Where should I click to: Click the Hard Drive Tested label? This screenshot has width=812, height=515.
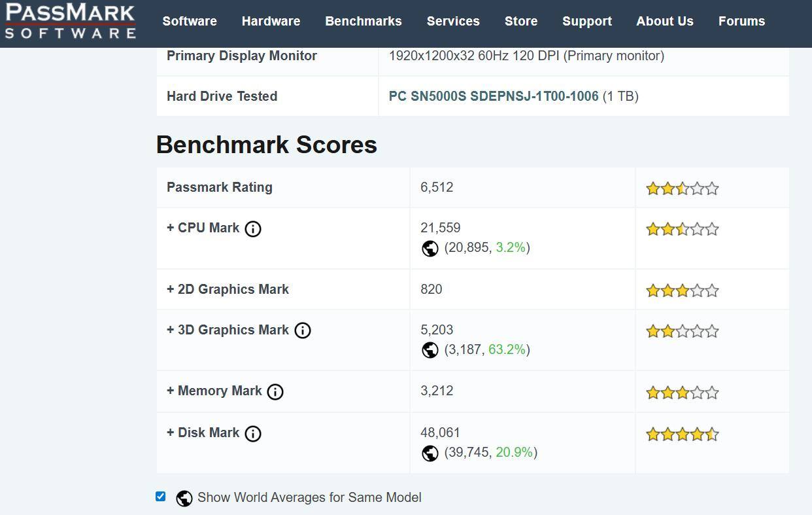[222, 96]
